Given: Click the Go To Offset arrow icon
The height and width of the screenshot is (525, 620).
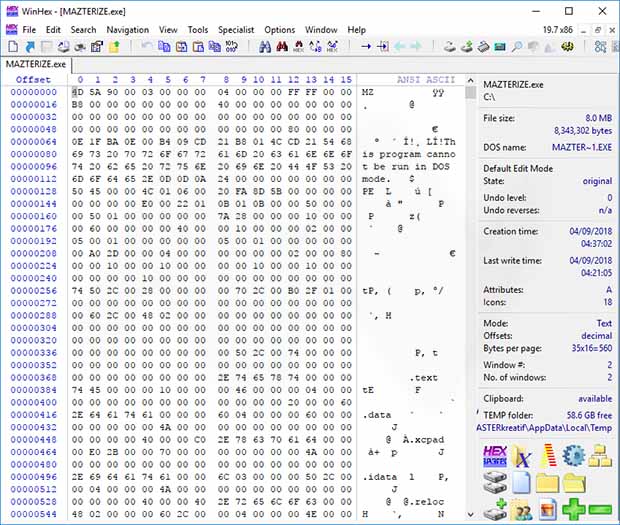Looking at the screenshot, I should [366, 47].
